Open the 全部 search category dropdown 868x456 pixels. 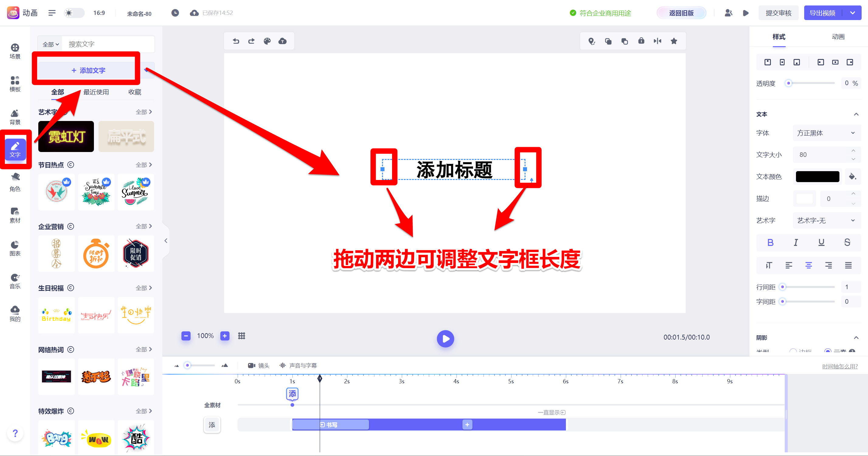click(x=51, y=44)
